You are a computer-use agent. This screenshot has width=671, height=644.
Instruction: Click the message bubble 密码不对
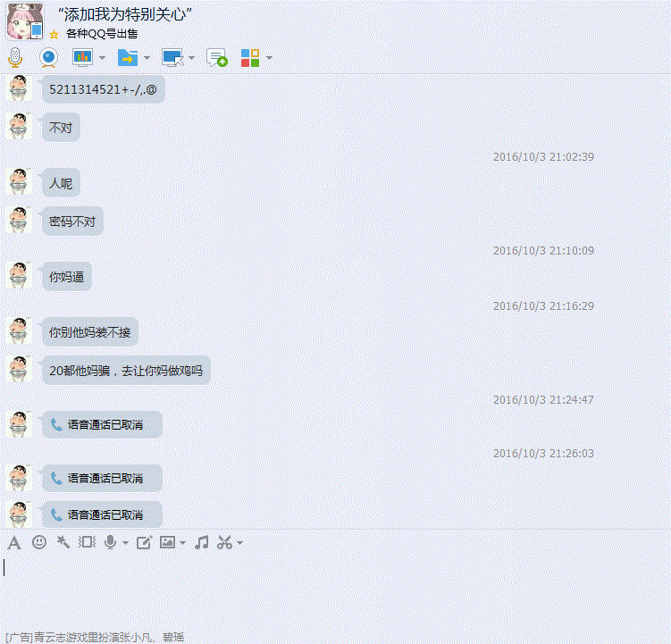point(72,222)
